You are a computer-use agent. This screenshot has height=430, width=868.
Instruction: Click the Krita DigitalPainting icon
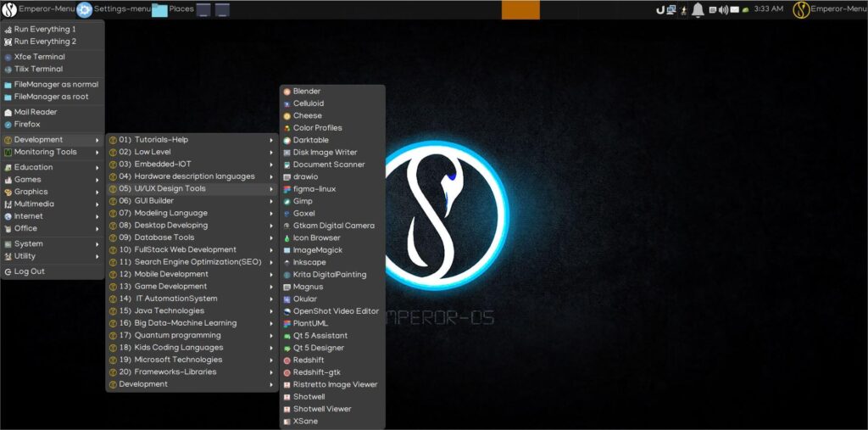[287, 274]
